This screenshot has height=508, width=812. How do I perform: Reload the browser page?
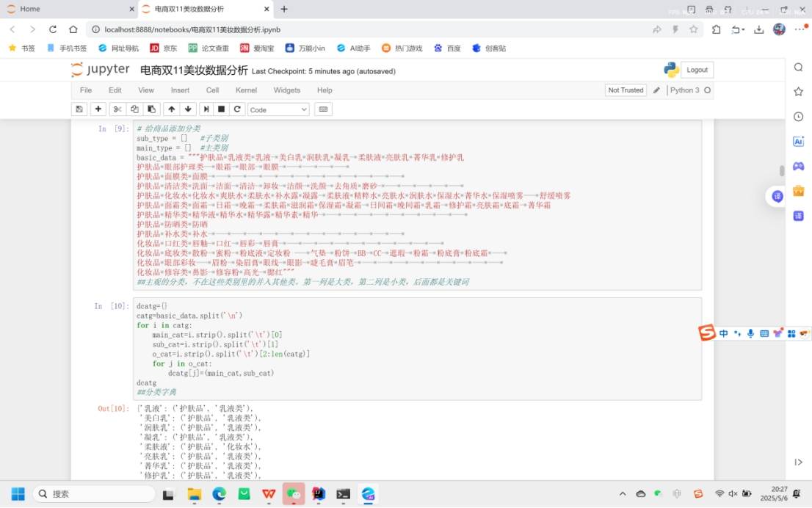(53, 29)
